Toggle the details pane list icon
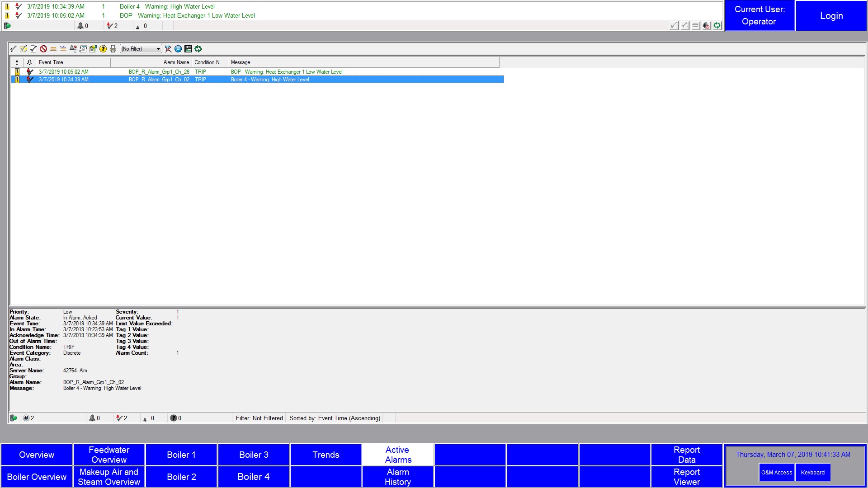 (x=188, y=49)
